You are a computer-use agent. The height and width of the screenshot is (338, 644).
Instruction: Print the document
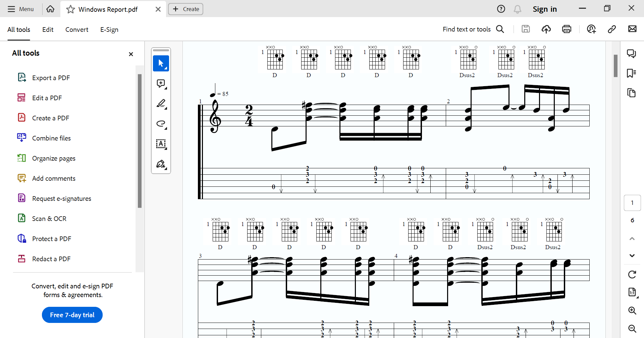[567, 29]
